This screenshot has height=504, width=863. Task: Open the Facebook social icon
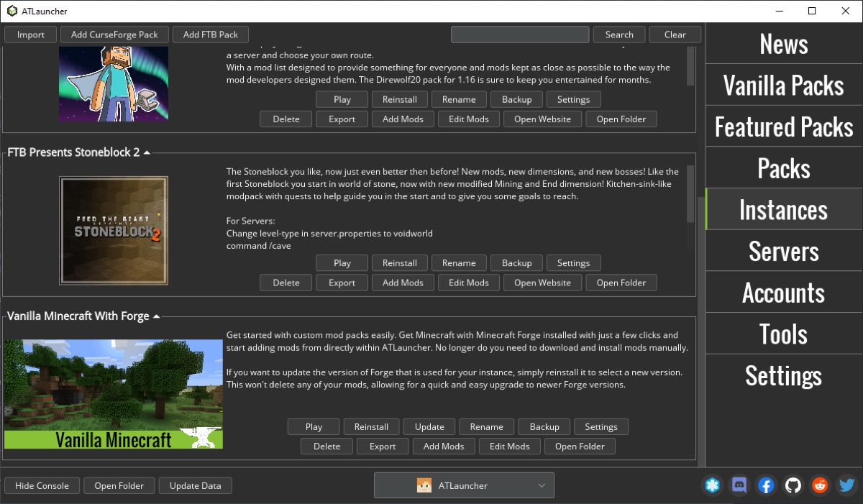tap(766, 486)
